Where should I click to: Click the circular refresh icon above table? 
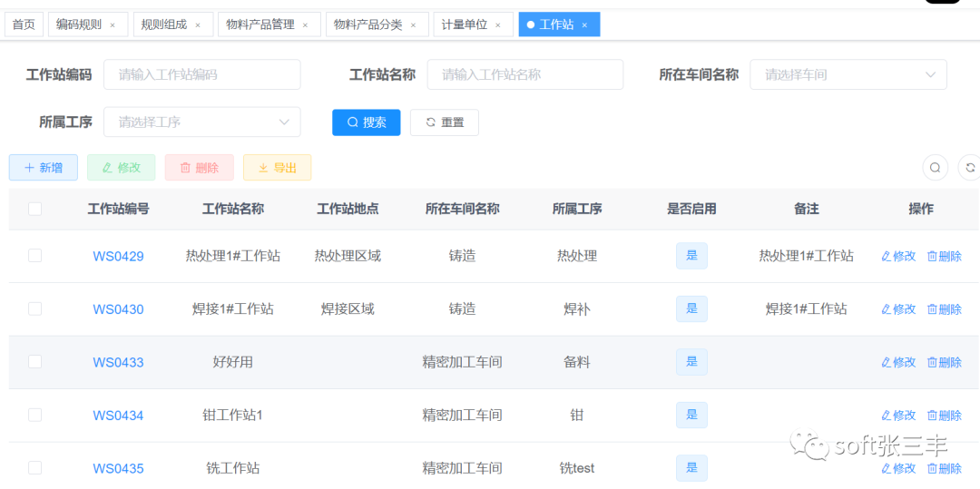(x=969, y=168)
